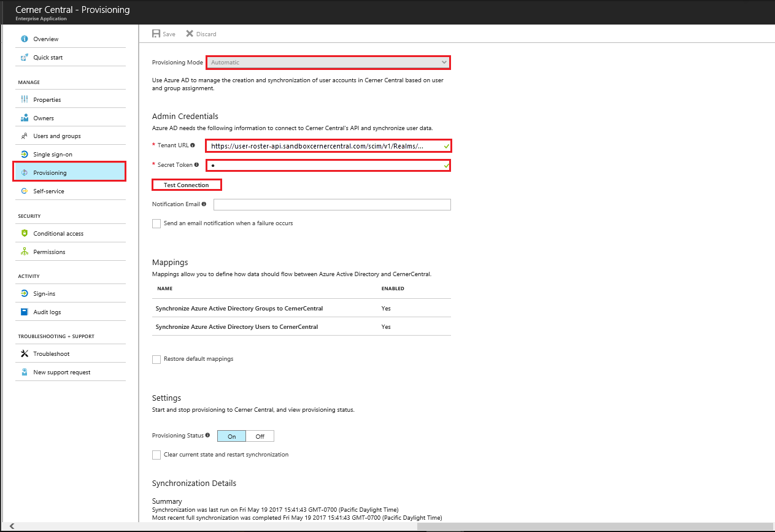This screenshot has width=775, height=532.
Task: Click the Notification Email field
Action: point(332,204)
